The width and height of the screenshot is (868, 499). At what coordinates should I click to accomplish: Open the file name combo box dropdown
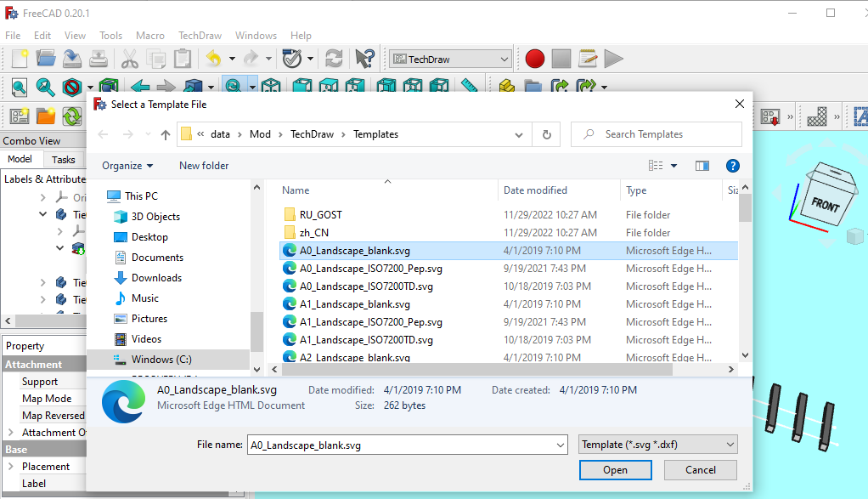point(561,445)
